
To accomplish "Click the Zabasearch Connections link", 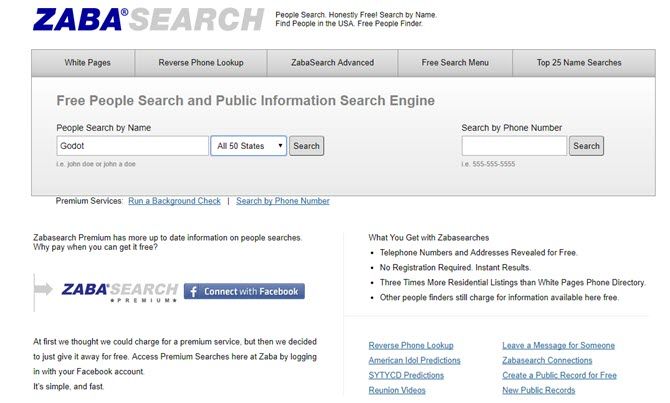I will (x=547, y=360).
